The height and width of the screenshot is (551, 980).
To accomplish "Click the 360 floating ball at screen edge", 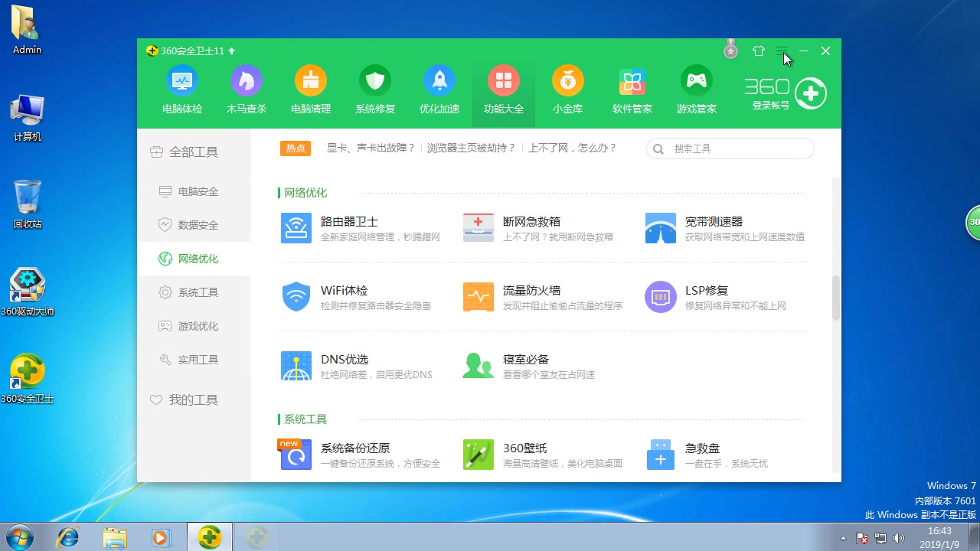I will [973, 223].
